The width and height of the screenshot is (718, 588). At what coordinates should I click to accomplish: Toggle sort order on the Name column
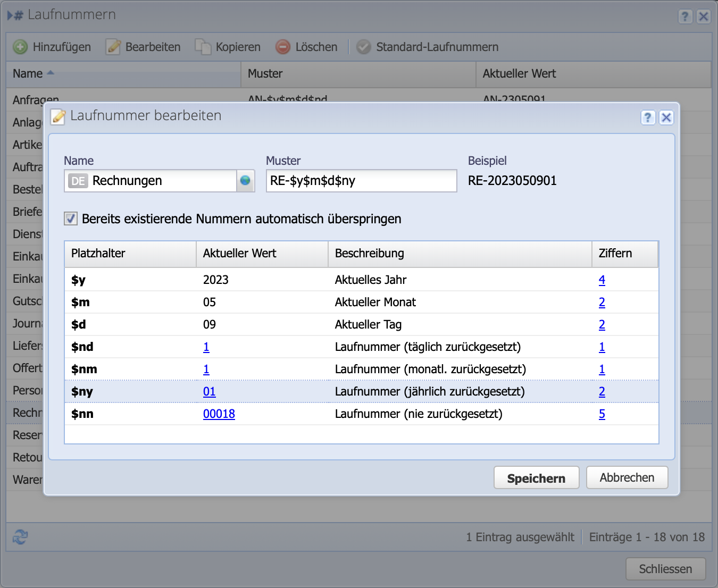tap(33, 74)
